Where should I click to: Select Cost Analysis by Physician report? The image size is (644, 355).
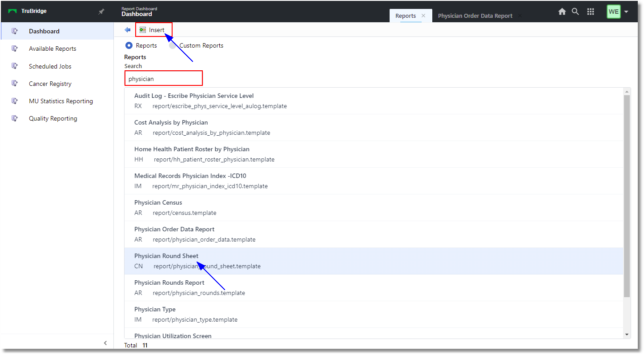(x=374, y=128)
